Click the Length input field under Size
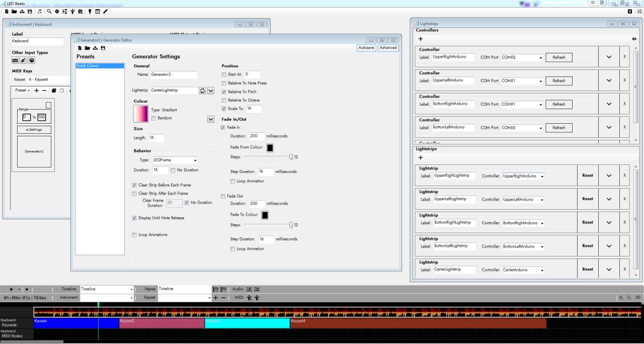 click(156, 138)
